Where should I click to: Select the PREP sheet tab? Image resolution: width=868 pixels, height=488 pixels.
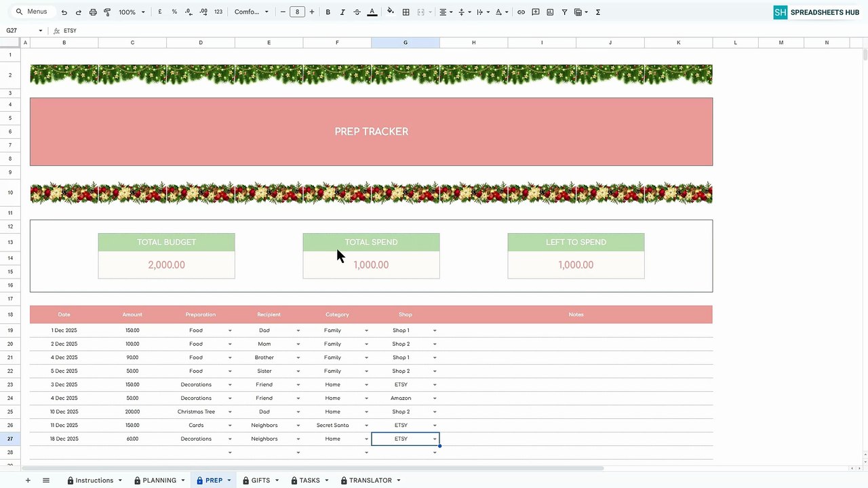point(214,481)
